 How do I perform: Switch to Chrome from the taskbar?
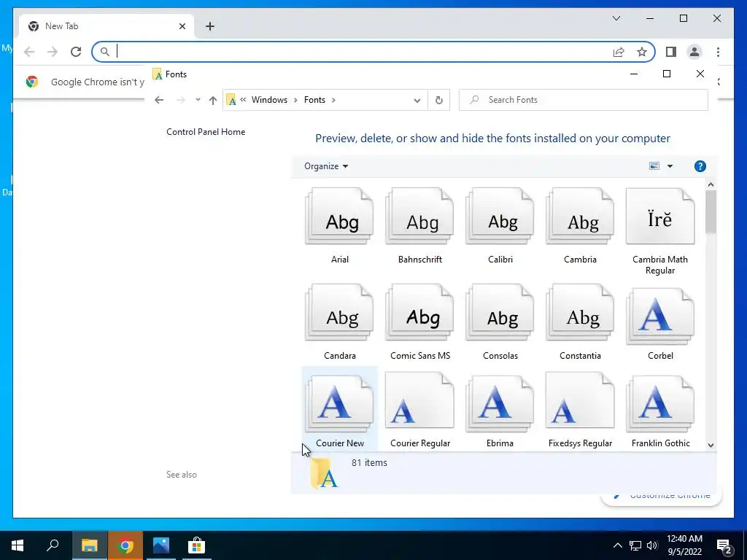click(125, 545)
